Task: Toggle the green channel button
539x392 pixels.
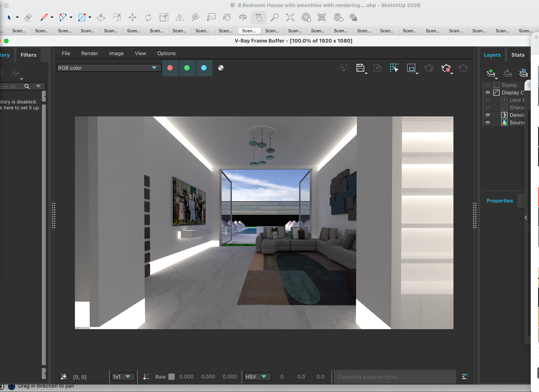Action: 187,68
